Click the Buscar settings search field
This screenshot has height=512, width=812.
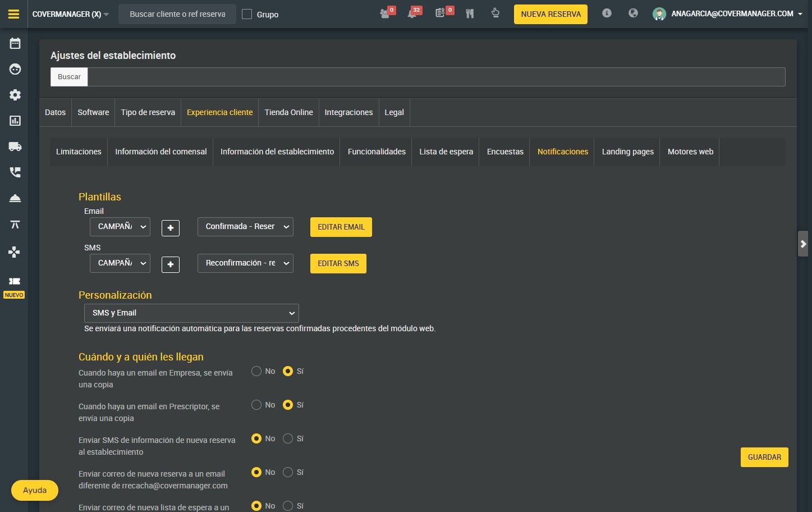click(x=436, y=77)
